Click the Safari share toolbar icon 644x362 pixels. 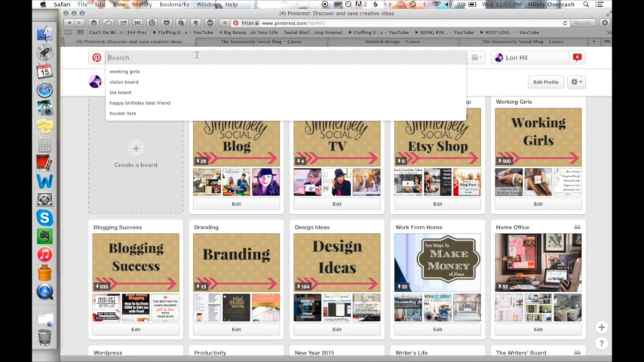(123, 23)
